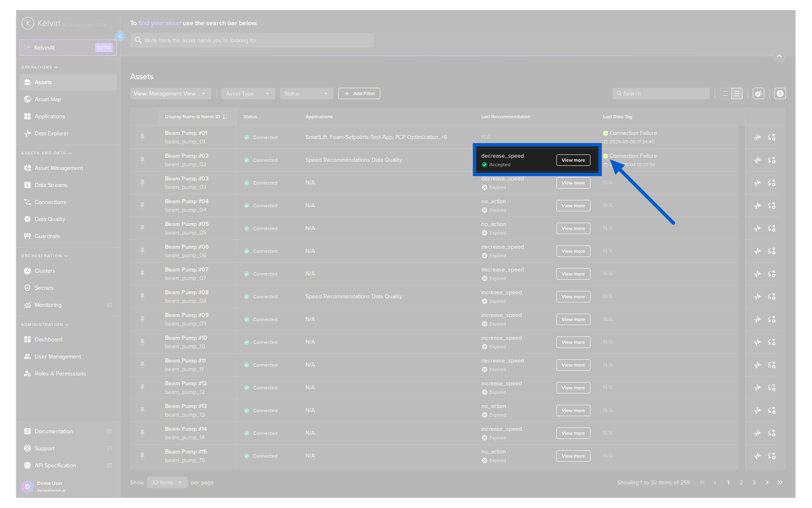Click the Connection Failure tag for Beam Pump #01
This screenshot has height=508, width=812.
point(632,133)
